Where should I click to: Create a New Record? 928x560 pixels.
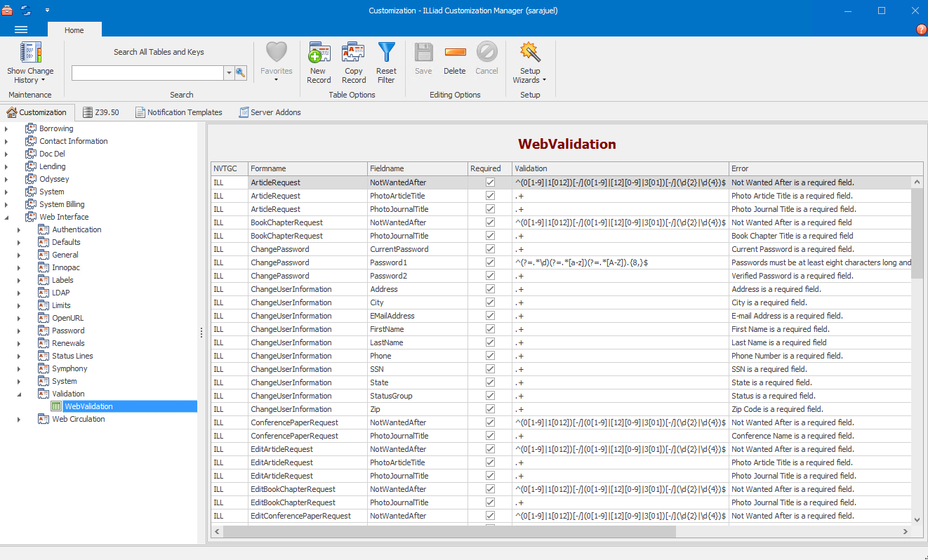(x=319, y=60)
